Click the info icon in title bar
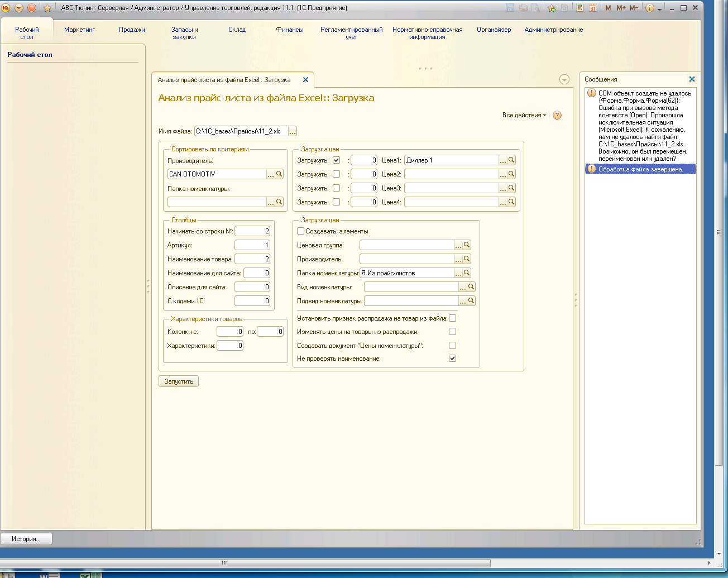The height and width of the screenshot is (578, 728). click(649, 8)
